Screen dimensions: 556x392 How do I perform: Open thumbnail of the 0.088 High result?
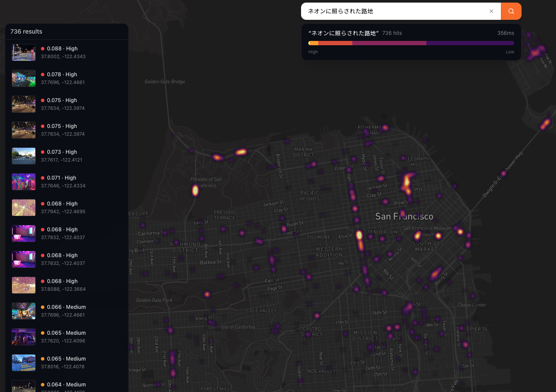pyautogui.click(x=24, y=53)
